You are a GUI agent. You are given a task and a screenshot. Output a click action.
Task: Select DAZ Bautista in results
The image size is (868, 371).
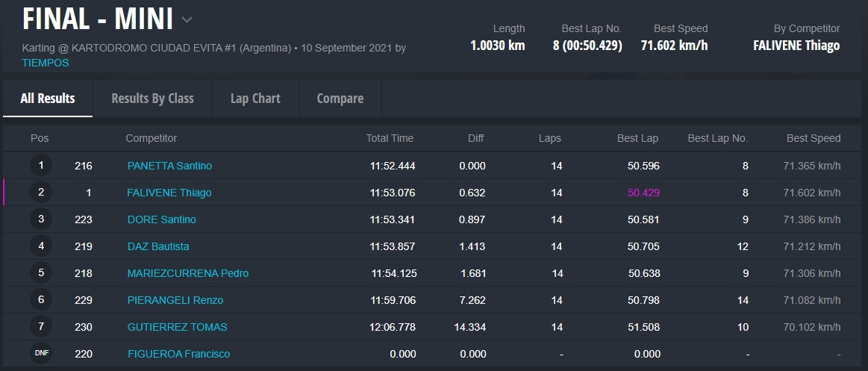pyautogui.click(x=158, y=246)
